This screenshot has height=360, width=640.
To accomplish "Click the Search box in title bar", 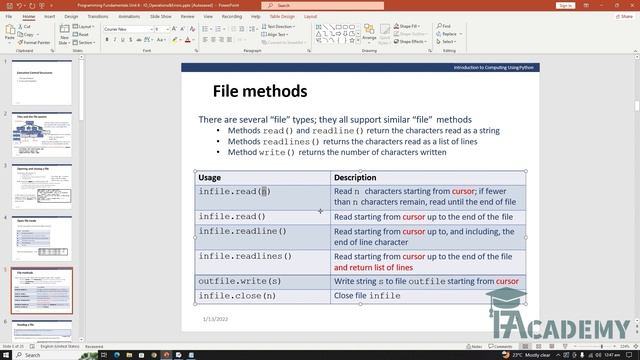I will tap(322, 6).
